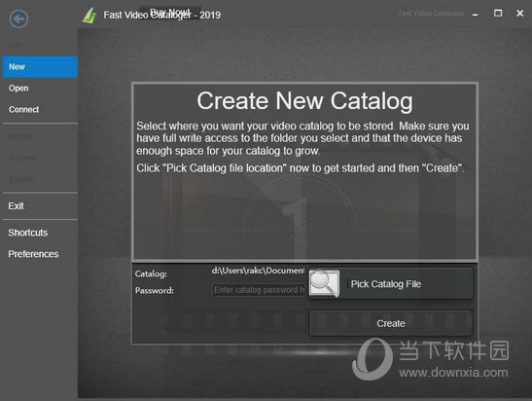Maximize the Fast Video Cataloger window
This screenshot has height=401, width=532.
point(498,13)
